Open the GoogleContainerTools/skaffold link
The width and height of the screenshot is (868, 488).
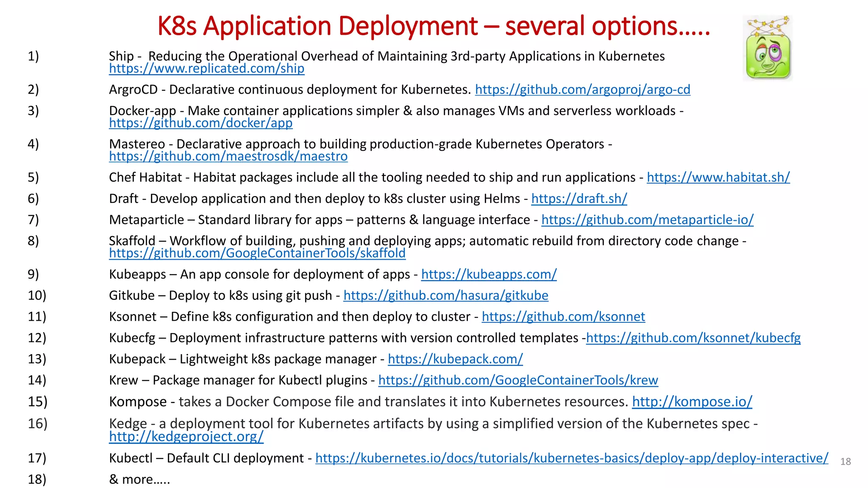coord(257,253)
